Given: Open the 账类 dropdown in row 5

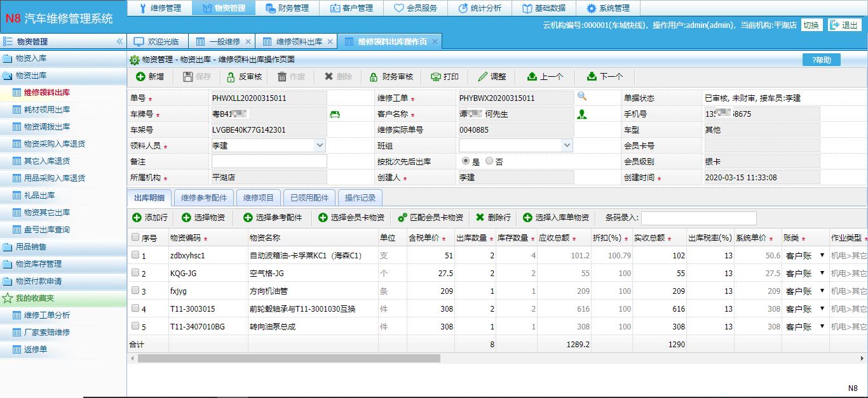Looking at the screenshot, I should pos(804,326).
